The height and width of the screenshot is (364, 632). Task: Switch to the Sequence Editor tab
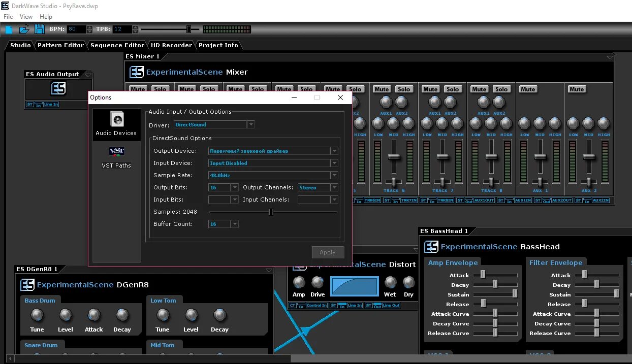pos(117,45)
